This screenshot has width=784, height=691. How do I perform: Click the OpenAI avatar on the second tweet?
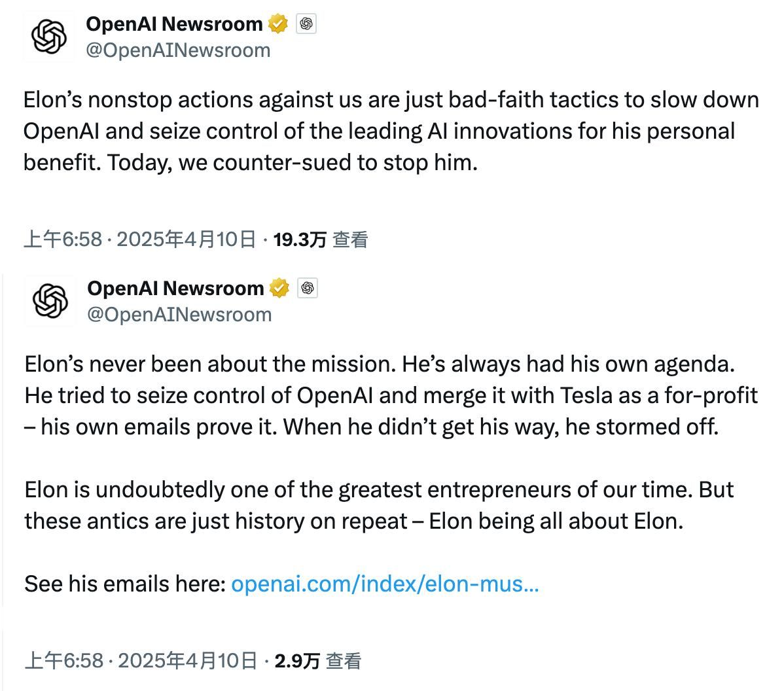50,301
